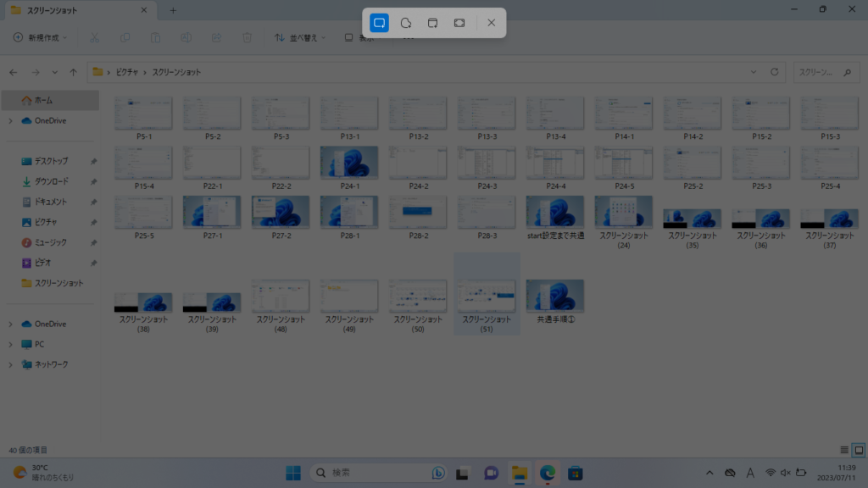Viewport: 868px width, 488px height.
Task: Select ダウンロード in the sidebar
Action: pos(51,181)
